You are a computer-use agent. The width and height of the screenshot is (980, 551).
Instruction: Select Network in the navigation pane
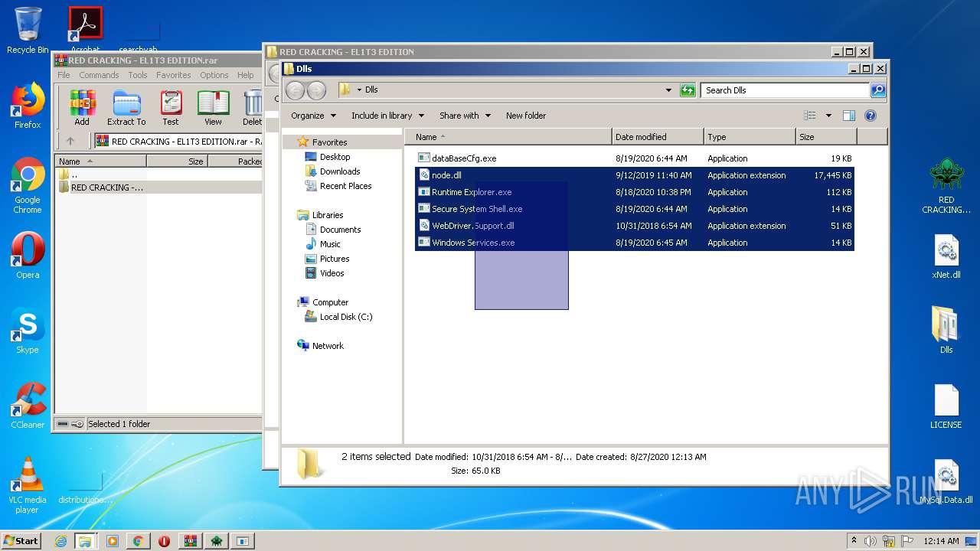pos(328,346)
